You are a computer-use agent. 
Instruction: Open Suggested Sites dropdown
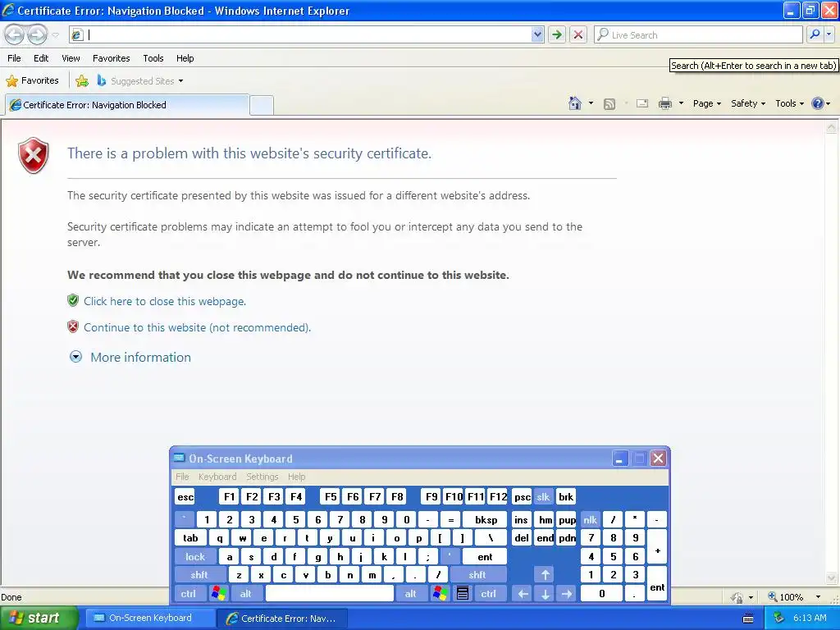(139, 81)
